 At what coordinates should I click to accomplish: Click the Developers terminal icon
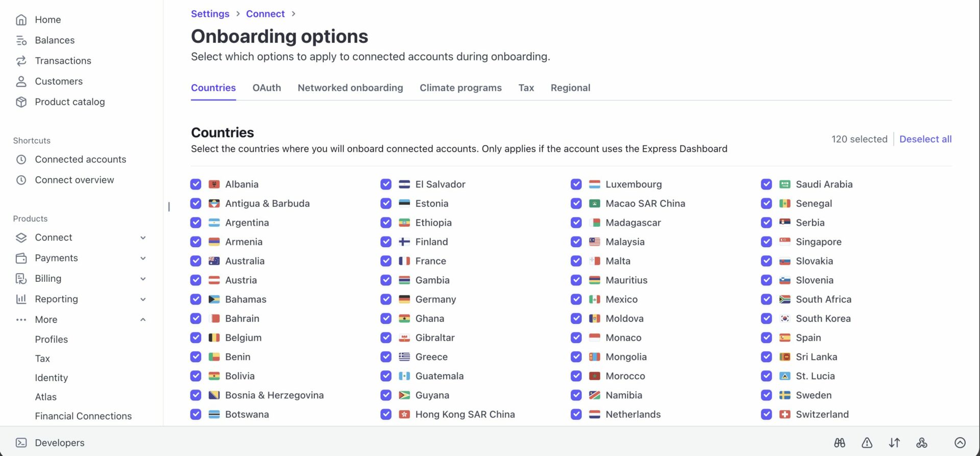(21, 443)
